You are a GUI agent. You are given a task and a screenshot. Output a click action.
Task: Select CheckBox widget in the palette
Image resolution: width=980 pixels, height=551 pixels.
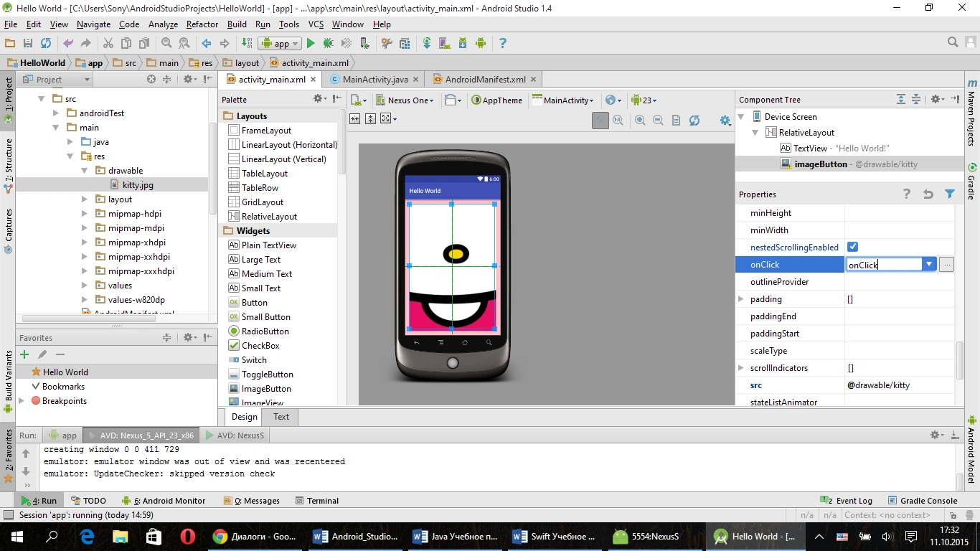[260, 346]
